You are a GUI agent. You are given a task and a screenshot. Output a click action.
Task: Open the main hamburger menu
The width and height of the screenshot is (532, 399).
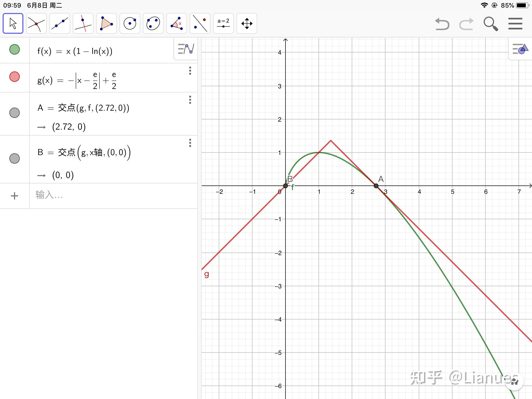pyautogui.click(x=515, y=24)
